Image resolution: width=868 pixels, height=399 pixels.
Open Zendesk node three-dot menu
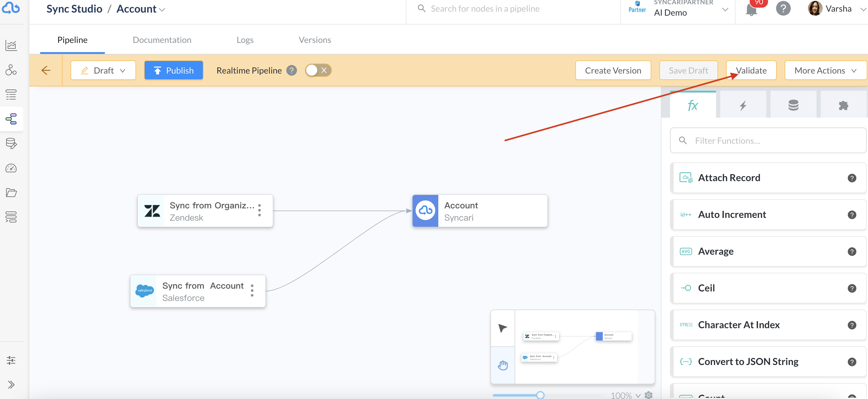(260, 210)
